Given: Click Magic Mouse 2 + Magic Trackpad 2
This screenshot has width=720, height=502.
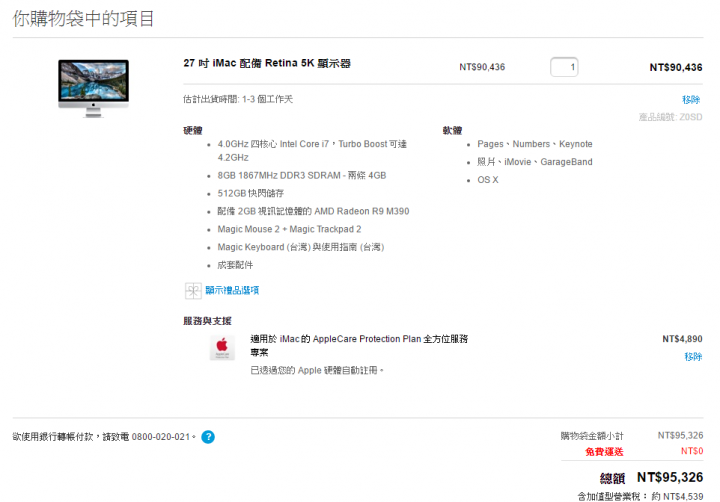Looking at the screenshot, I should point(289,229).
